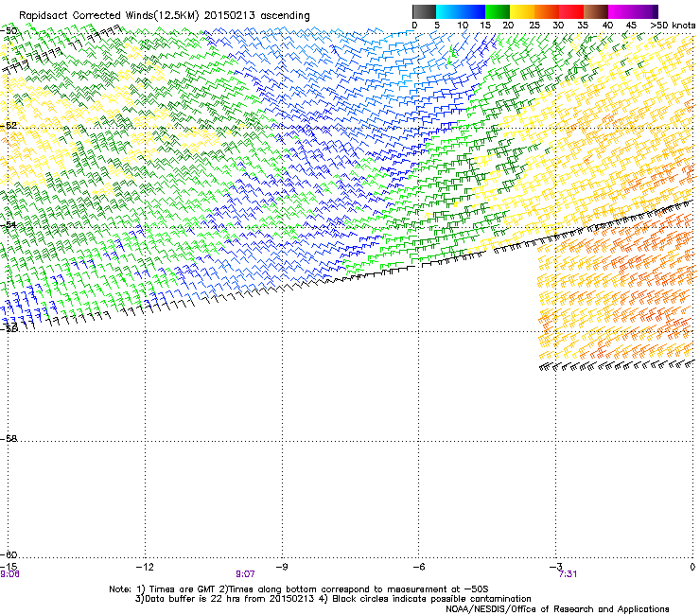Click the gray 0-5 knots legend swatch
This screenshot has height=615, width=700.
pos(424,11)
